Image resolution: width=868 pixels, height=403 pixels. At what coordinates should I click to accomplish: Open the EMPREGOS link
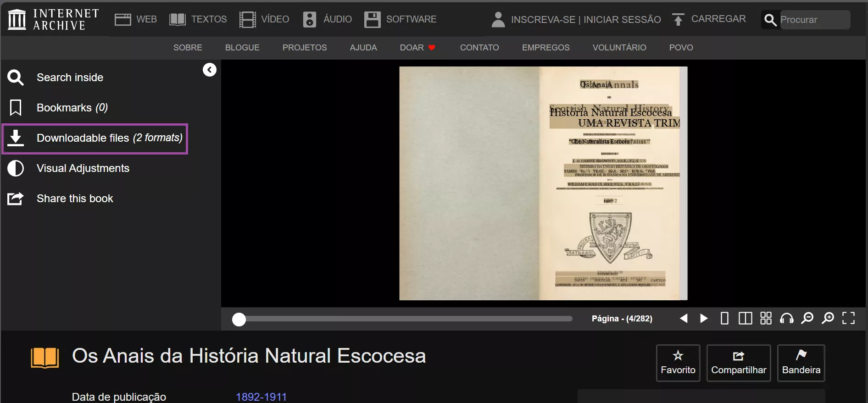coord(545,48)
